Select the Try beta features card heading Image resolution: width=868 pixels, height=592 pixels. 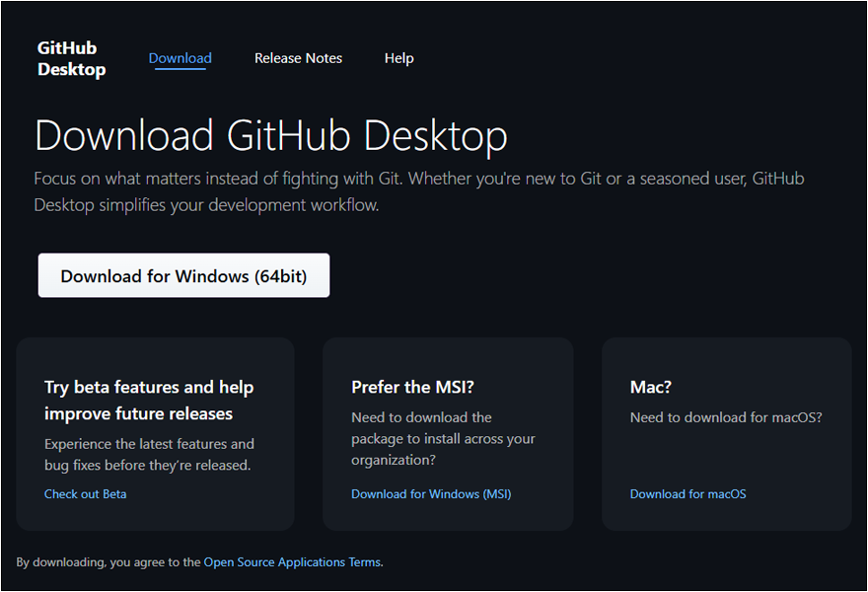tap(149, 387)
